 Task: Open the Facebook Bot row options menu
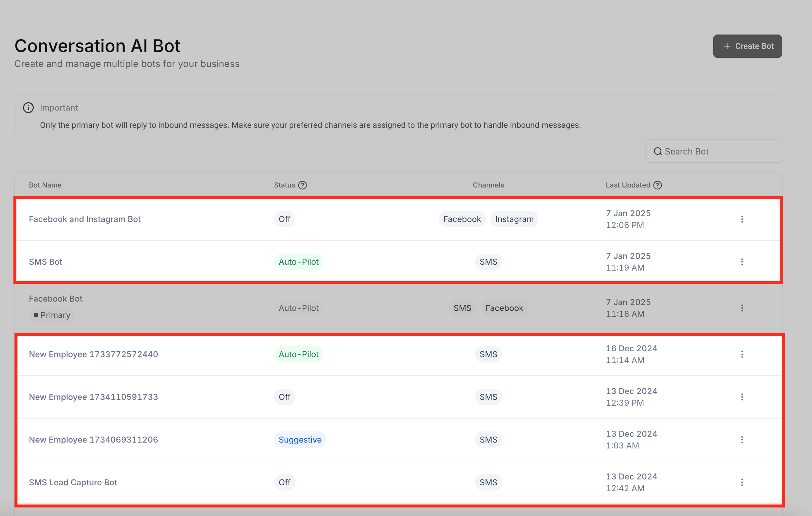pos(742,308)
